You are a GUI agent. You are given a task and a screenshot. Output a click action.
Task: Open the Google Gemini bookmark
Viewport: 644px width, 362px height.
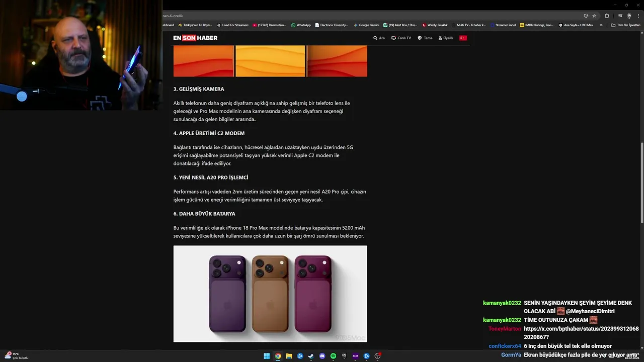(x=366, y=25)
